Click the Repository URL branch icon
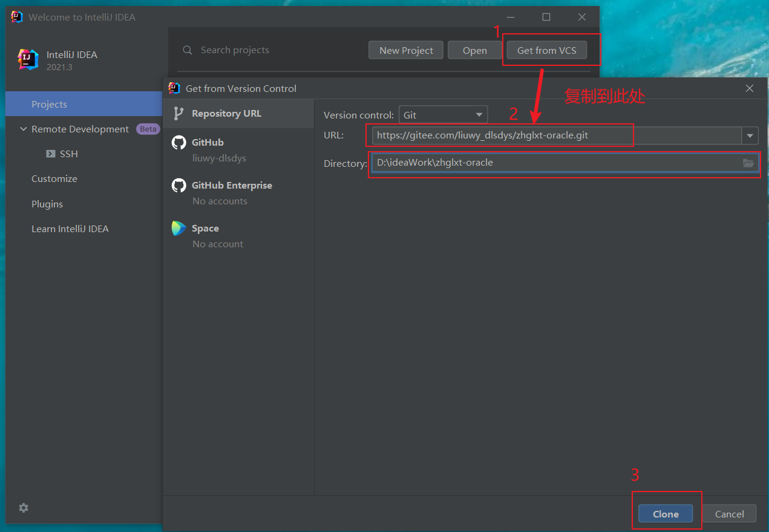The width and height of the screenshot is (769, 532). point(178,114)
